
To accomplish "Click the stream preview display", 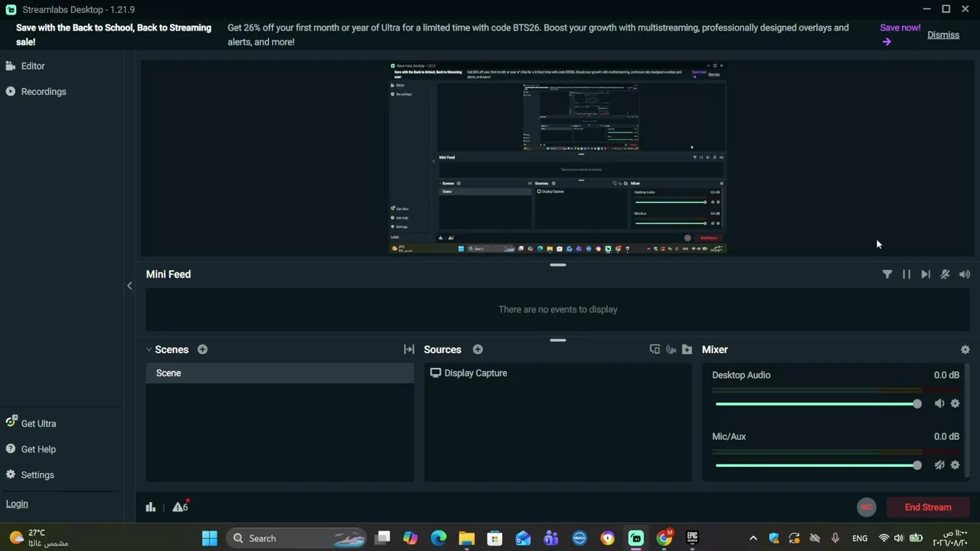I will click(x=557, y=158).
